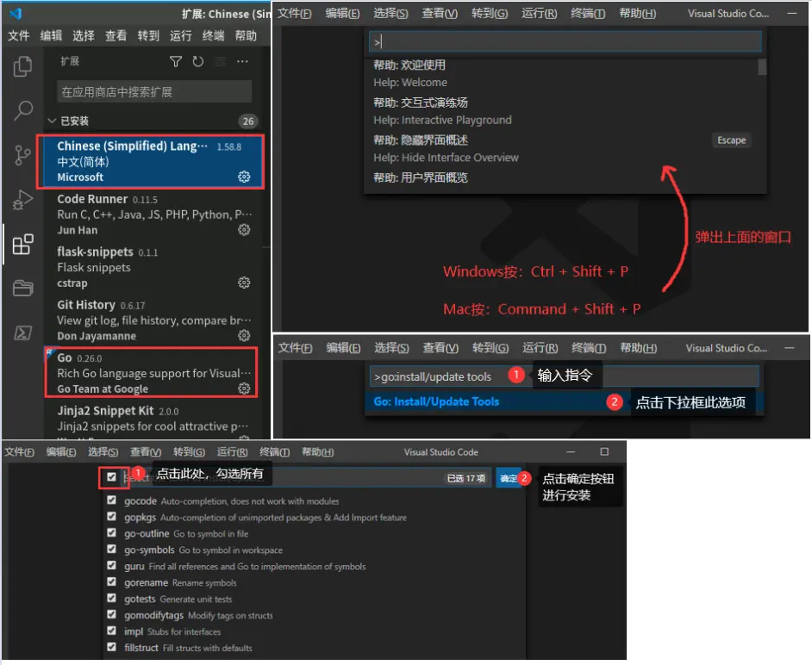Click the command palette list scrollbar
Screen dimensions: 812x665
[x=762, y=67]
